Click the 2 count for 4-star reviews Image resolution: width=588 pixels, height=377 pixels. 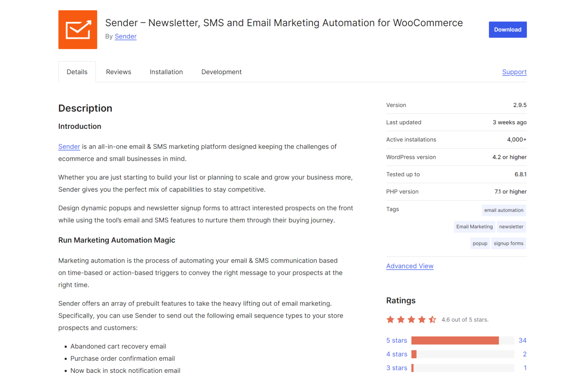(525, 354)
